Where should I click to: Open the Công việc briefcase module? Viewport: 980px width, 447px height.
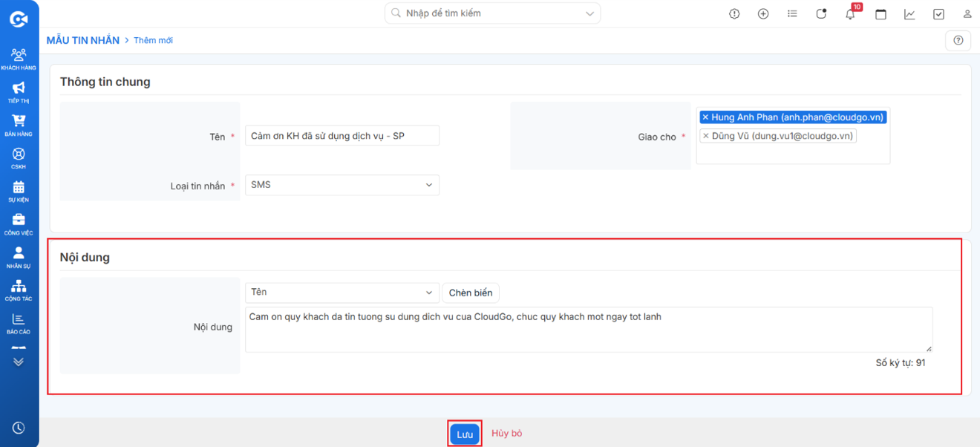19,224
